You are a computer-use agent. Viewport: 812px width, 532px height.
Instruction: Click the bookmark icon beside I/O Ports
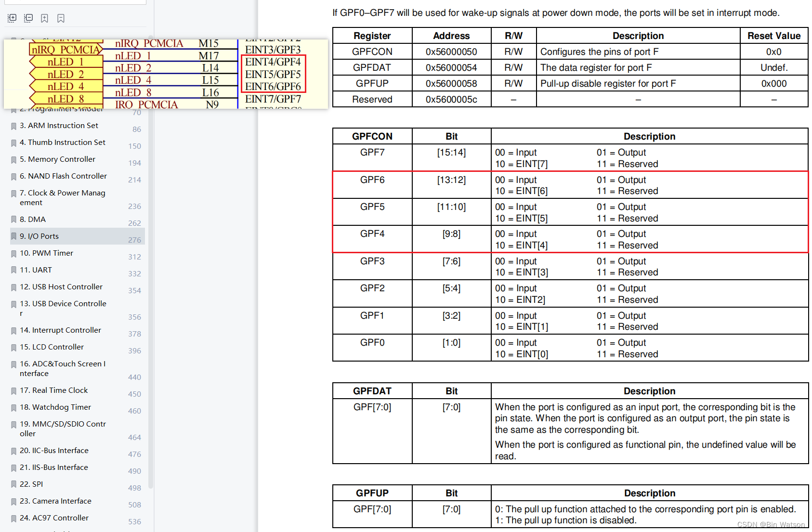click(13, 237)
